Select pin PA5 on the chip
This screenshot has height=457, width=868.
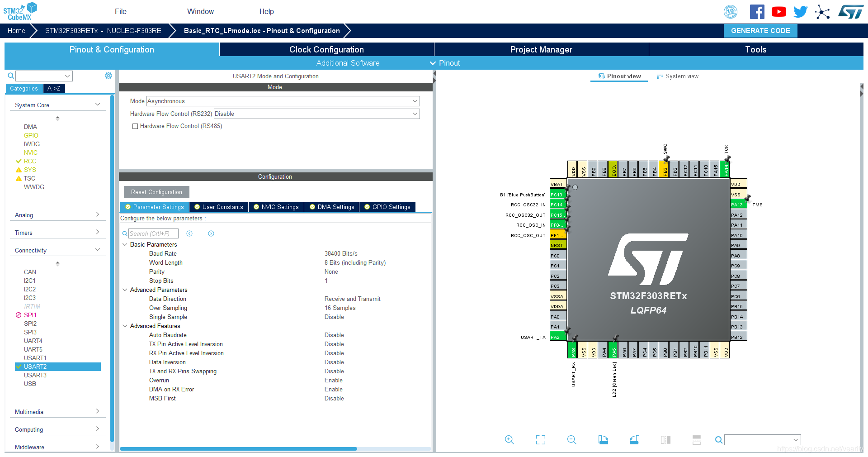613,350
